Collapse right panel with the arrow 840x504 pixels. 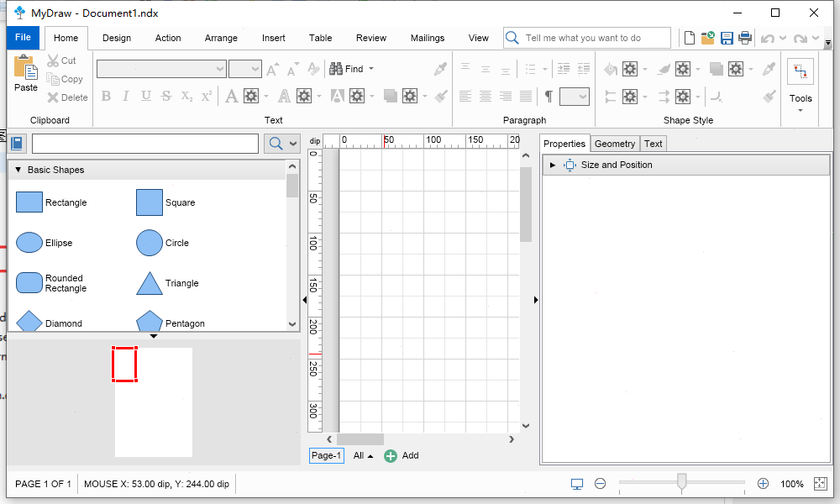[535, 300]
